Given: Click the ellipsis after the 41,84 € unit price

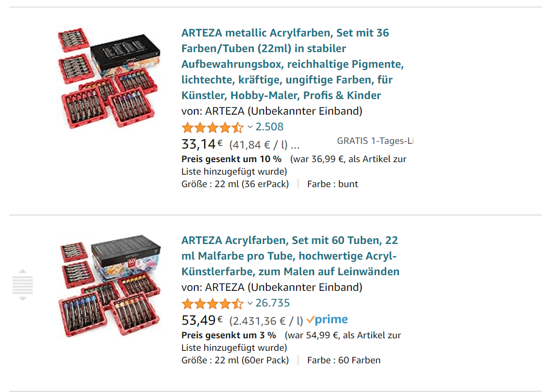Looking at the screenshot, I should (295, 145).
